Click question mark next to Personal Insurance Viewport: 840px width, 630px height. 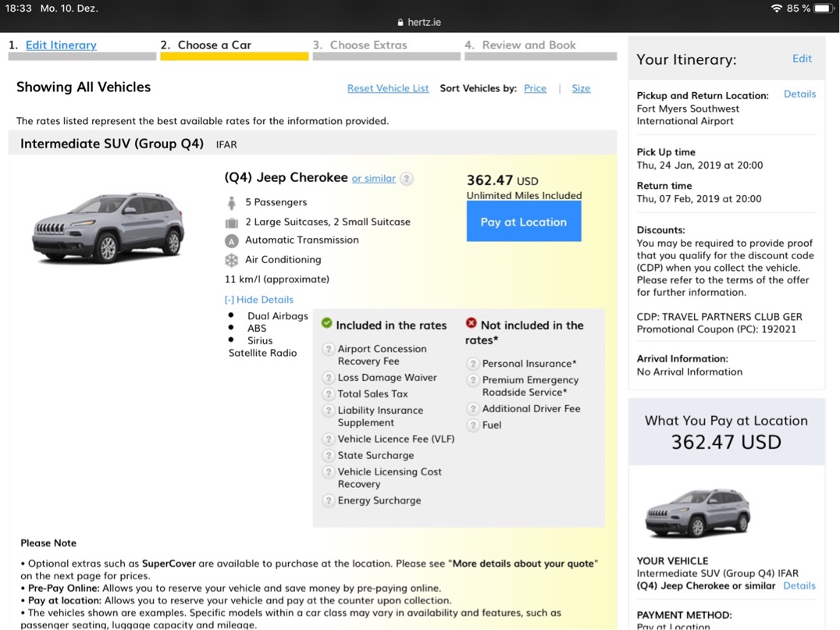click(x=473, y=364)
